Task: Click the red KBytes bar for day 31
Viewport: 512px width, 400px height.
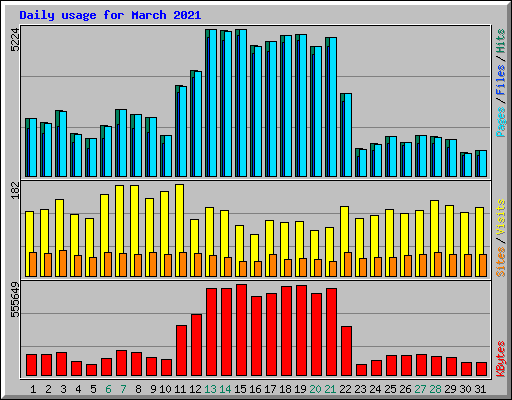Action: click(481, 369)
